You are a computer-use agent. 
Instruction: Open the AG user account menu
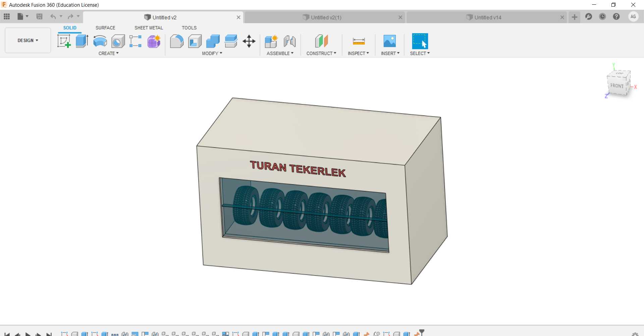pyautogui.click(x=633, y=17)
